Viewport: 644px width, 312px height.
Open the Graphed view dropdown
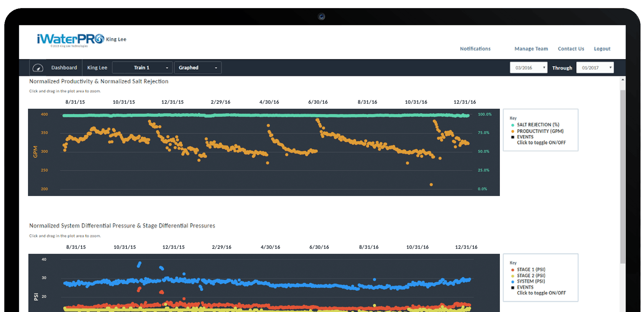[198, 68]
